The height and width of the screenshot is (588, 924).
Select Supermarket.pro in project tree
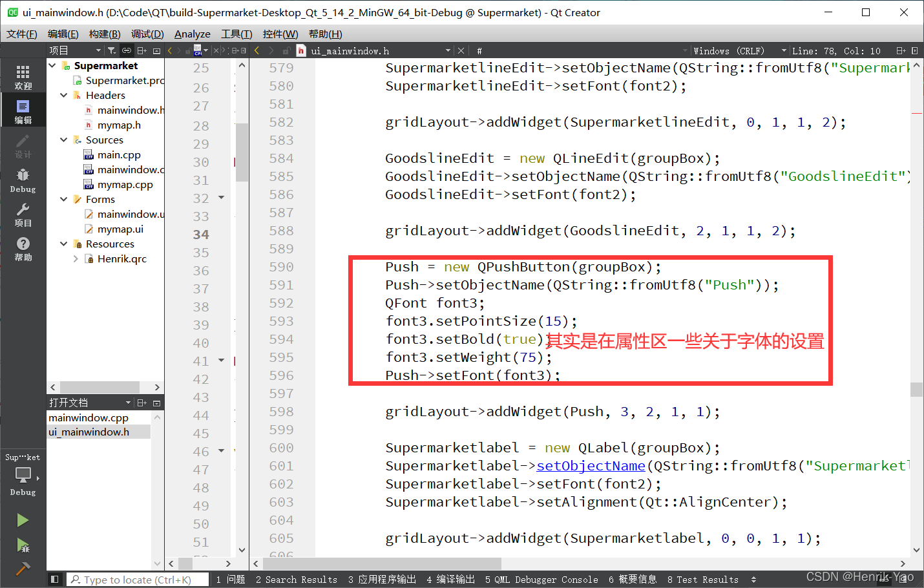pyautogui.click(x=125, y=80)
